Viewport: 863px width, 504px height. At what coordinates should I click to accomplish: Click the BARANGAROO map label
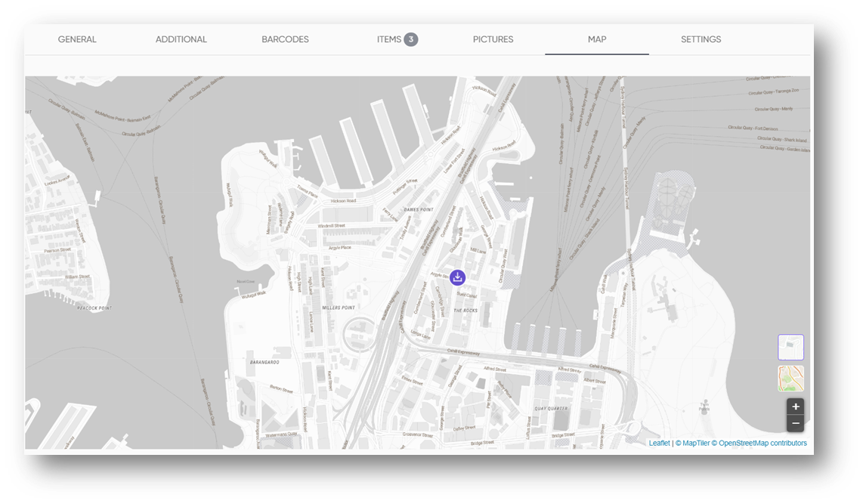[x=264, y=362]
